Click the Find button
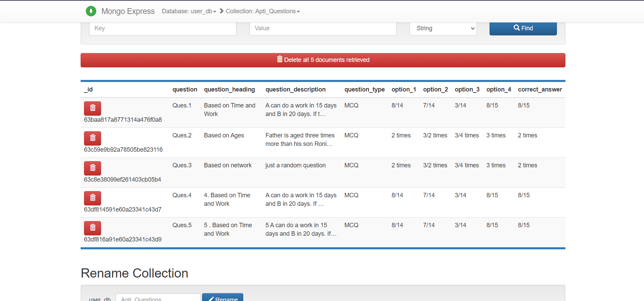The height and width of the screenshot is (301, 644). (x=523, y=28)
